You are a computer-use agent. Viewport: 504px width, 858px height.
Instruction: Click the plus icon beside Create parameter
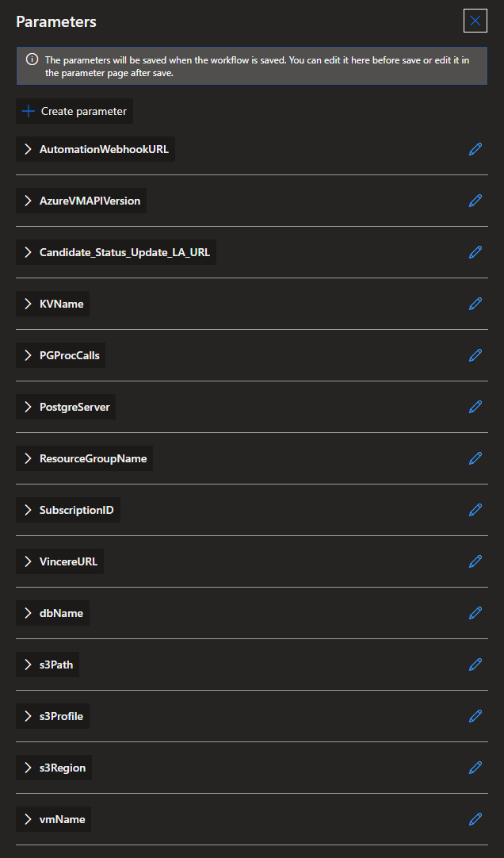click(x=27, y=111)
